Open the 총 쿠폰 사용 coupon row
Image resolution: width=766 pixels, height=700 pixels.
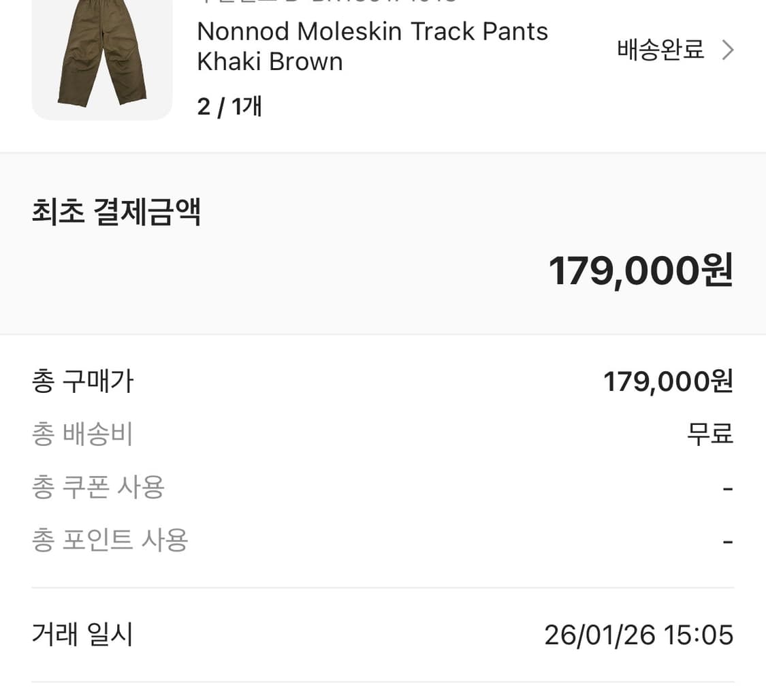click(x=97, y=487)
